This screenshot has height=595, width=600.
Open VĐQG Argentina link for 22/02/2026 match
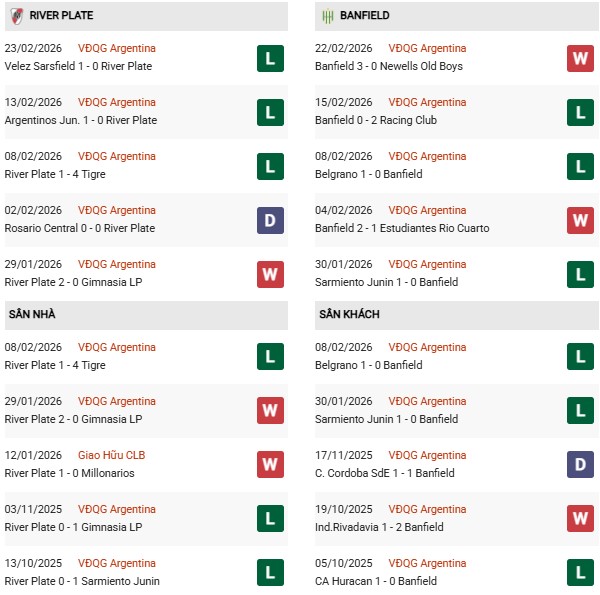(429, 48)
